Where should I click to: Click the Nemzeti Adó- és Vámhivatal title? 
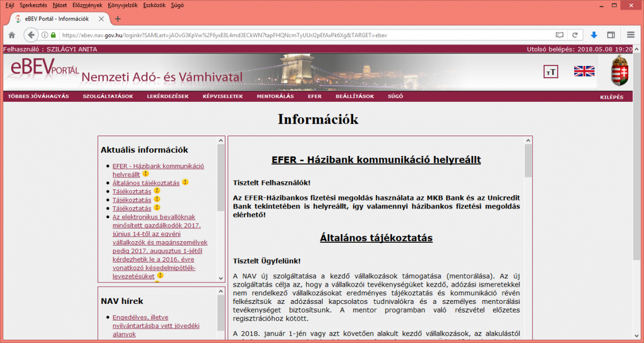162,77
